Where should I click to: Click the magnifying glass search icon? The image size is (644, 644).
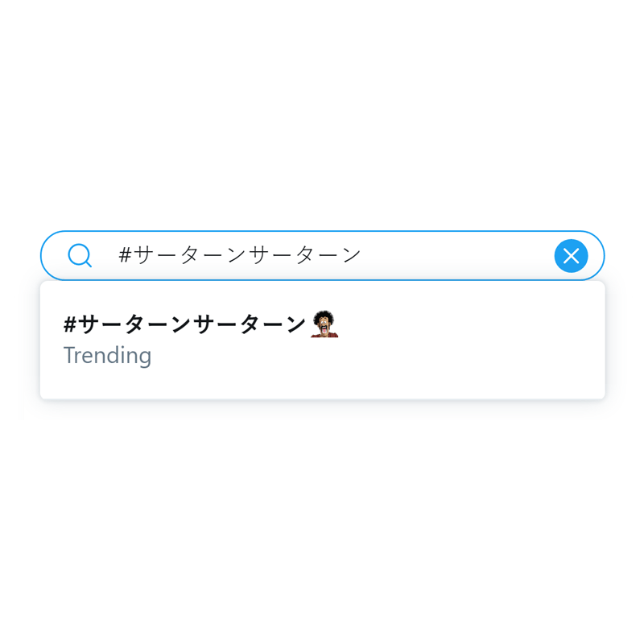80,255
